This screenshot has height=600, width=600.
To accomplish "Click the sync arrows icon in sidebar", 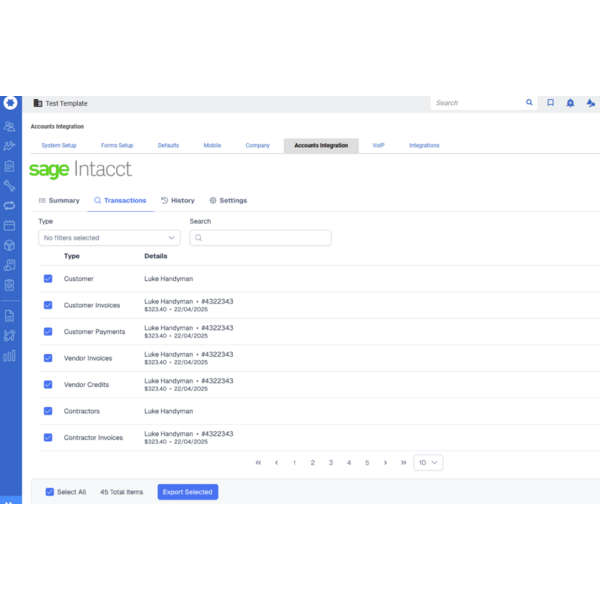I will click(x=10, y=205).
